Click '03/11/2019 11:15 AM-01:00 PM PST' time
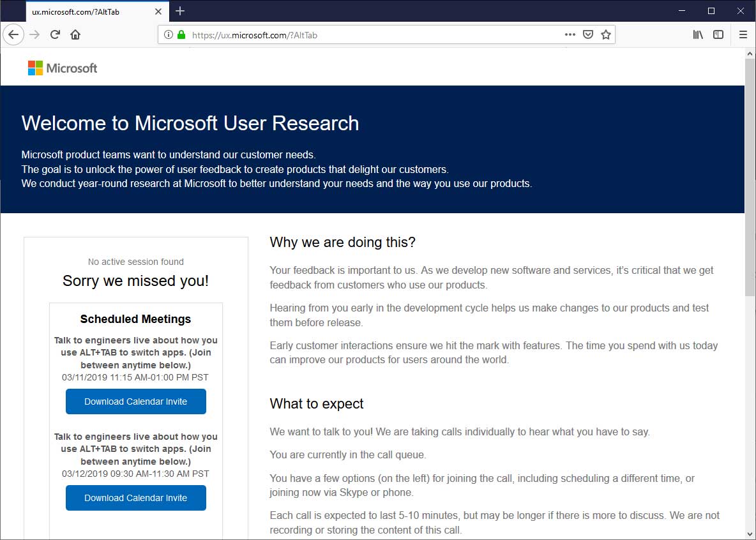Screen dimensions: 756x540 tap(135, 377)
